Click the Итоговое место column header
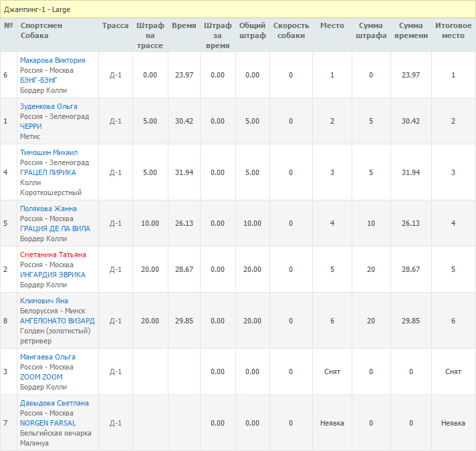476x451 pixels. coord(453,30)
